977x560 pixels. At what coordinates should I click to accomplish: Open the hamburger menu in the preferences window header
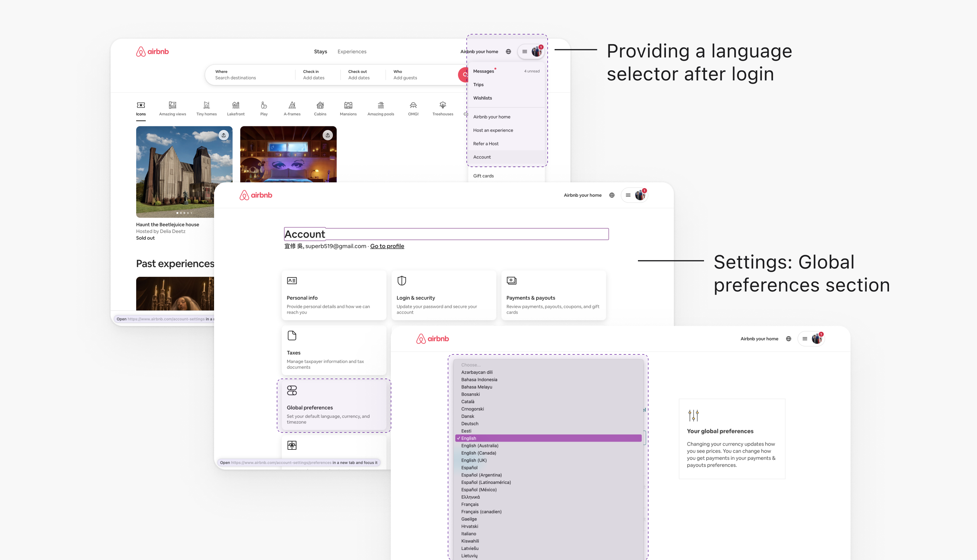(x=805, y=339)
